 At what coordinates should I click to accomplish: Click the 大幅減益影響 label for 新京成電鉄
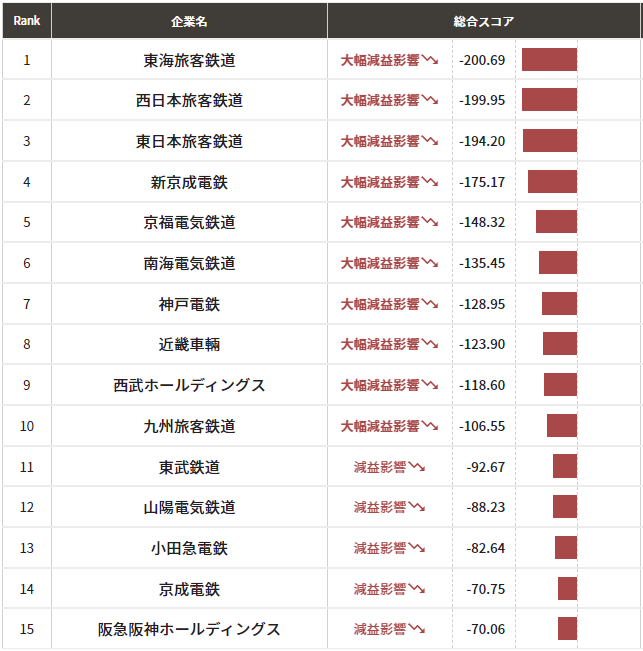pyautogui.click(x=389, y=182)
